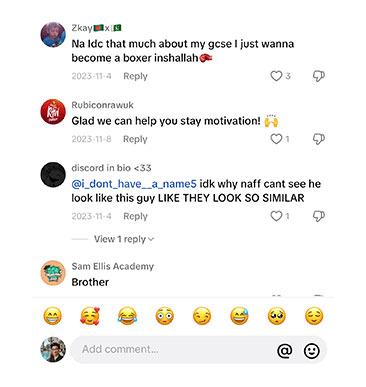Like the Rubiconrawuk comment

tap(276, 139)
